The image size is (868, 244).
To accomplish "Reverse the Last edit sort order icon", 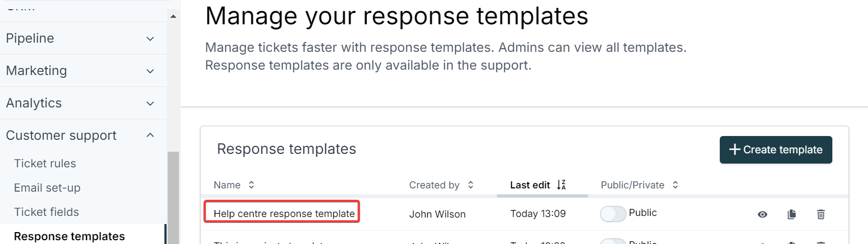I will [561, 185].
